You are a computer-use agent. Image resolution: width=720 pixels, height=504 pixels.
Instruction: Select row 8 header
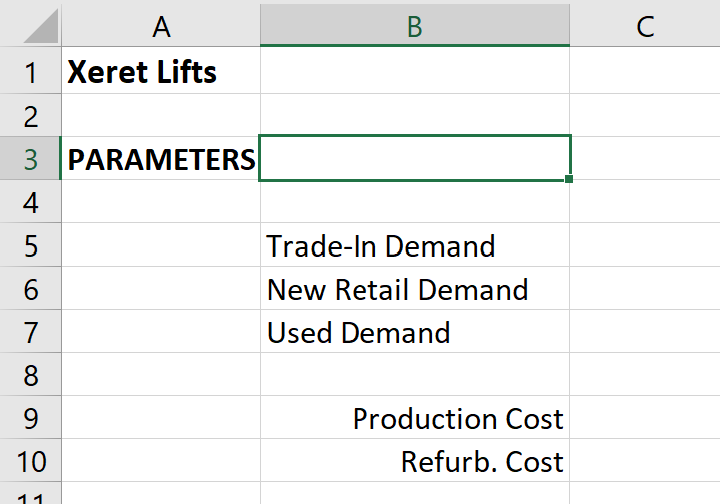pos(30,375)
